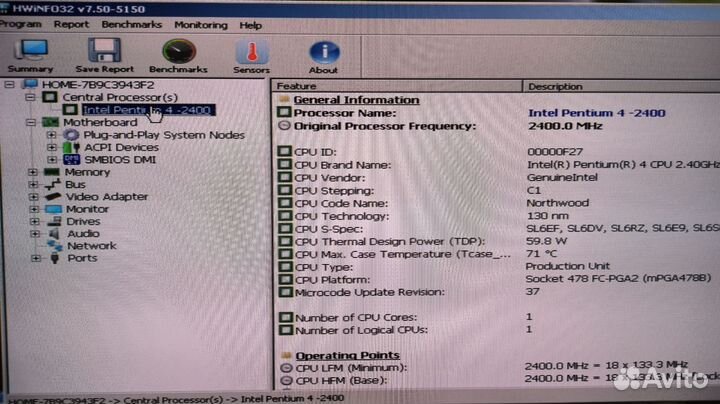Viewport: 720px width, 404px height.
Task: Collapse the Central Processor(s) node
Action: (x=31, y=97)
